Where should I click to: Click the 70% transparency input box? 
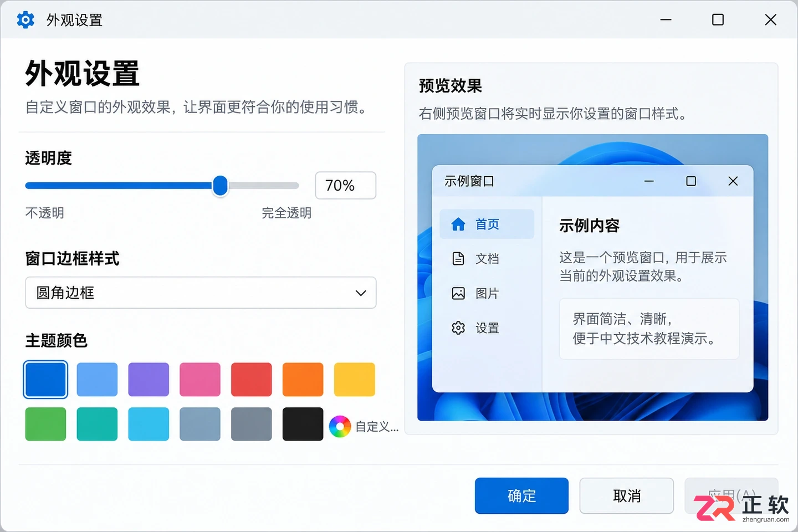(x=346, y=185)
